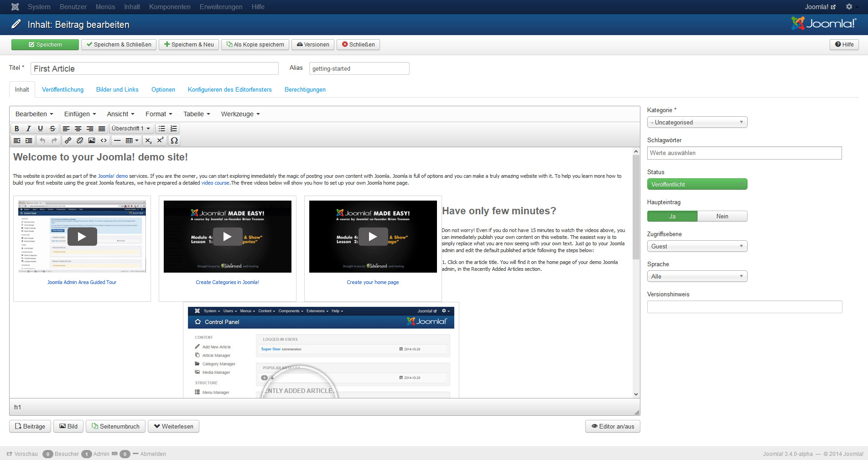Set Haupteintrag to Ja
868x460 pixels.
[x=672, y=216]
